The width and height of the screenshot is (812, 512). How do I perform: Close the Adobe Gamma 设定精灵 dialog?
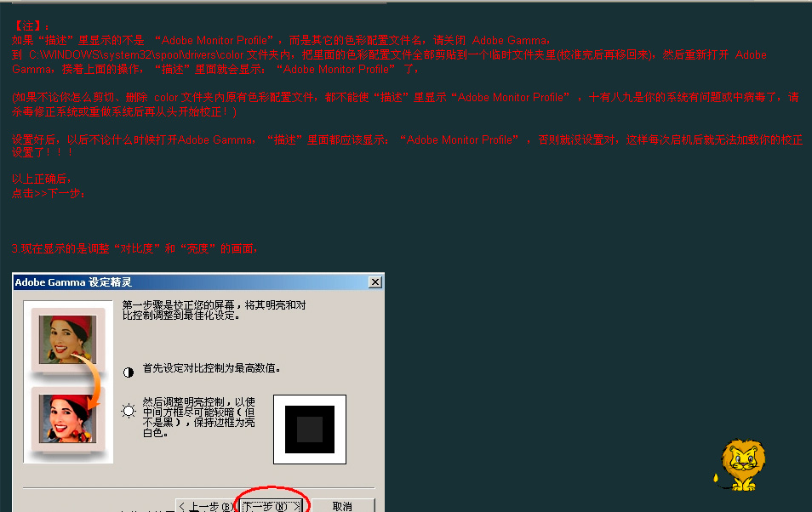(x=375, y=282)
